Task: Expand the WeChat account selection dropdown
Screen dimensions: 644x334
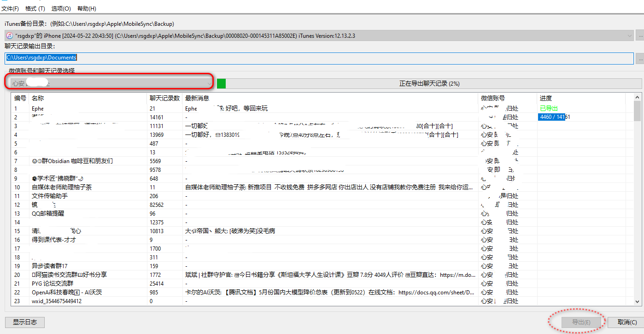Action: (x=209, y=83)
